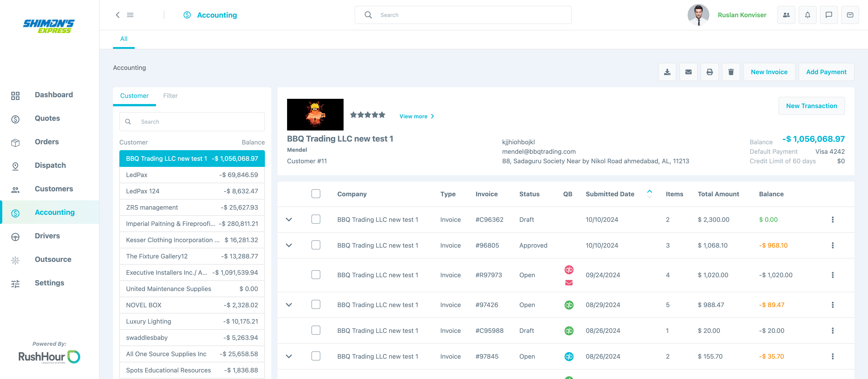The height and width of the screenshot is (379, 868).
Task: Open the Dashboard section in the sidebar
Action: 54,95
